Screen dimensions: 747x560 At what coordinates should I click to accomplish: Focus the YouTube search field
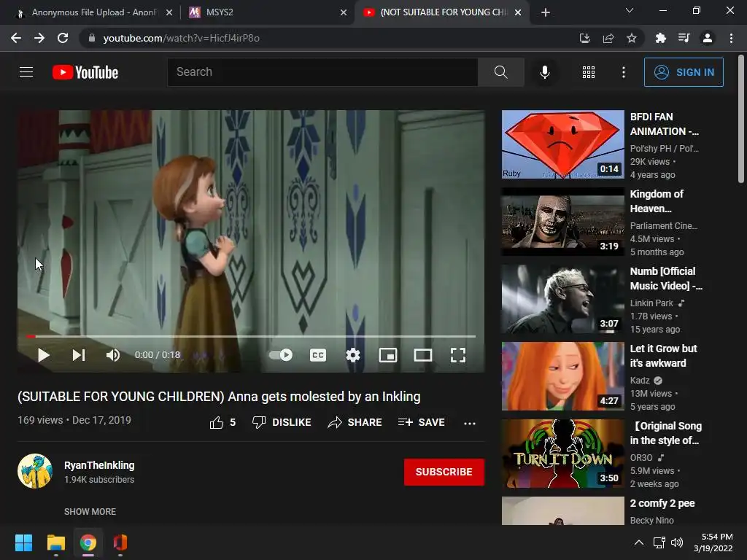click(322, 72)
